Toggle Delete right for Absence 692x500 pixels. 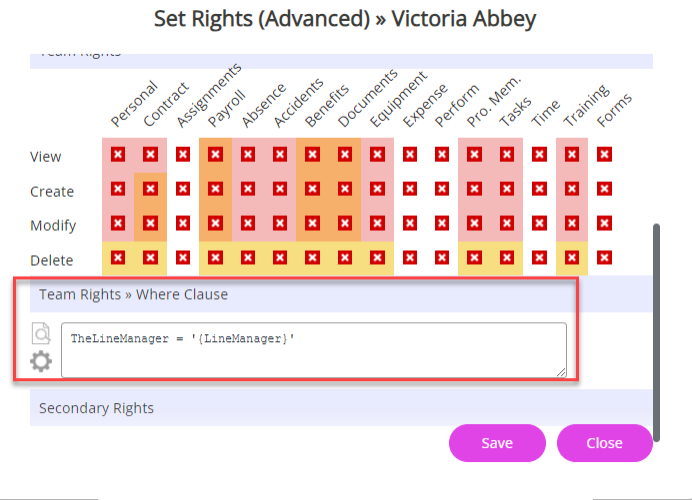pyautogui.click(x=247, y=259)
